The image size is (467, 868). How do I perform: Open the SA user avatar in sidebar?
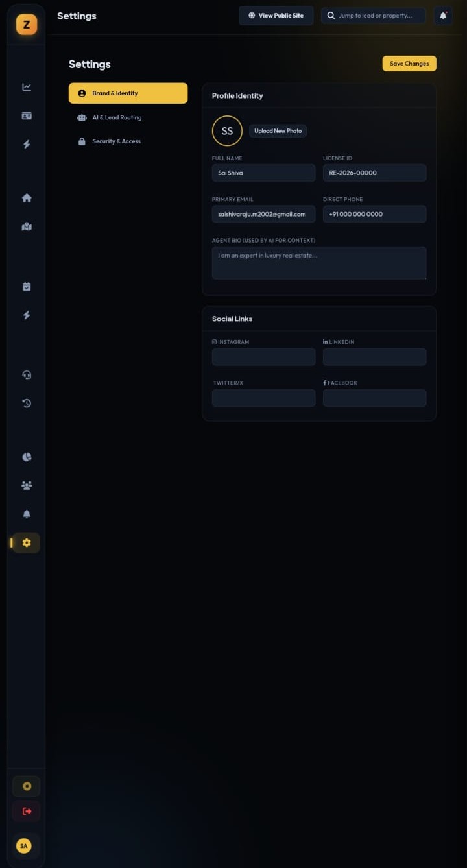(x=24, y=846)
